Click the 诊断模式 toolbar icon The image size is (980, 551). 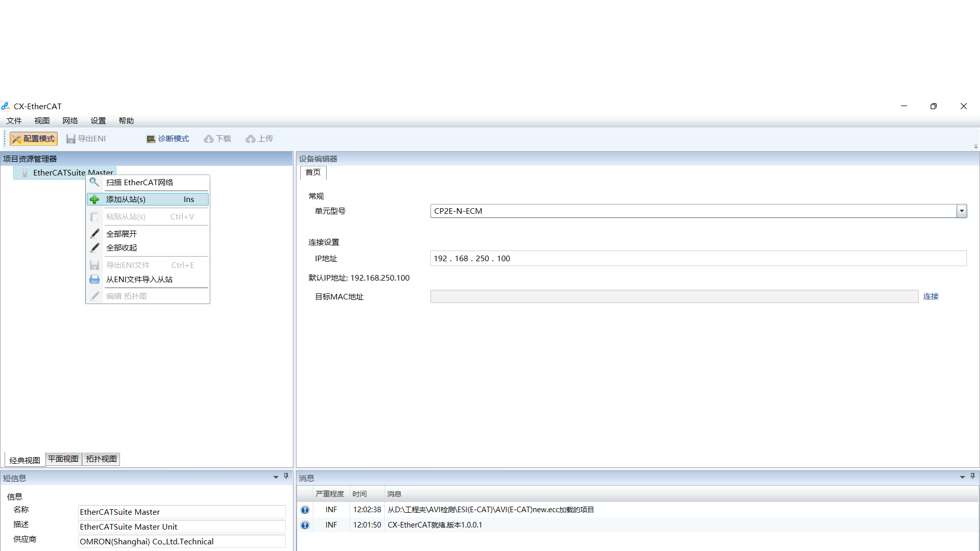pos(151,139)
